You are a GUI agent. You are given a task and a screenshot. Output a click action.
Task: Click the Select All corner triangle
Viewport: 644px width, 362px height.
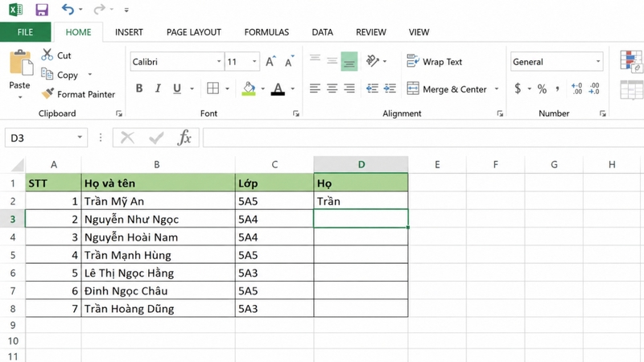point(17,165)
